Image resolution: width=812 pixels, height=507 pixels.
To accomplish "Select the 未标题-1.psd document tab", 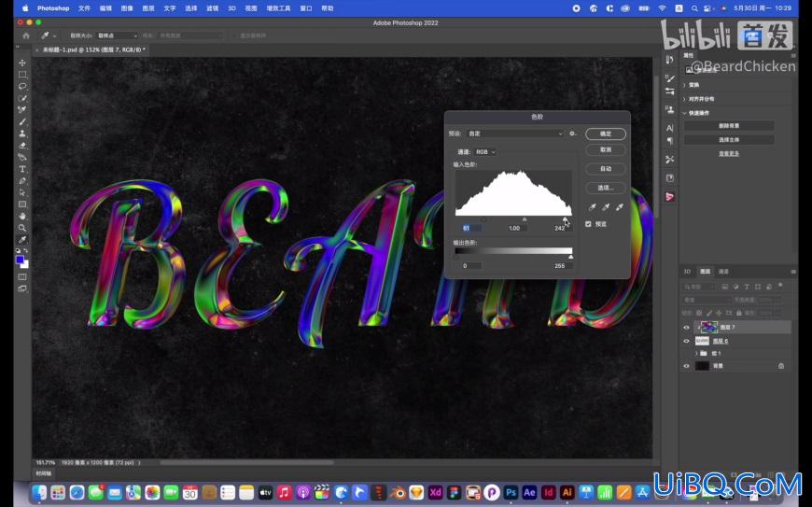I will (x=93, y=49).
